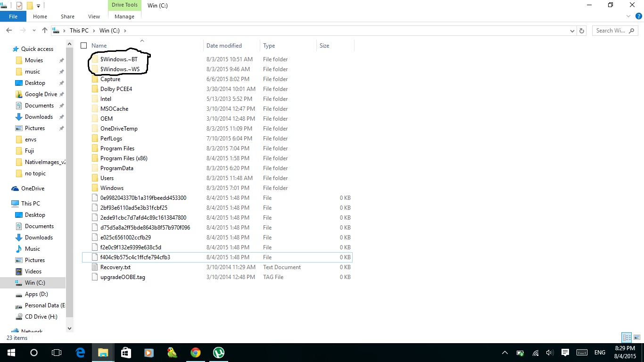Image resolution: width=644 pixels, height=362 pixels.
Task: Open the Help question mark icon
Action: [639, 16]
